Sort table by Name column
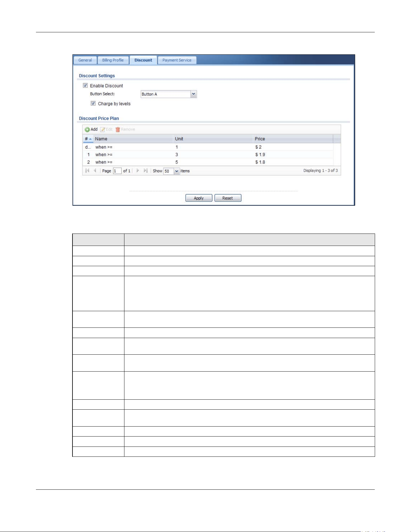This screenshot has height=532, width=411. [x=133, y=139]
